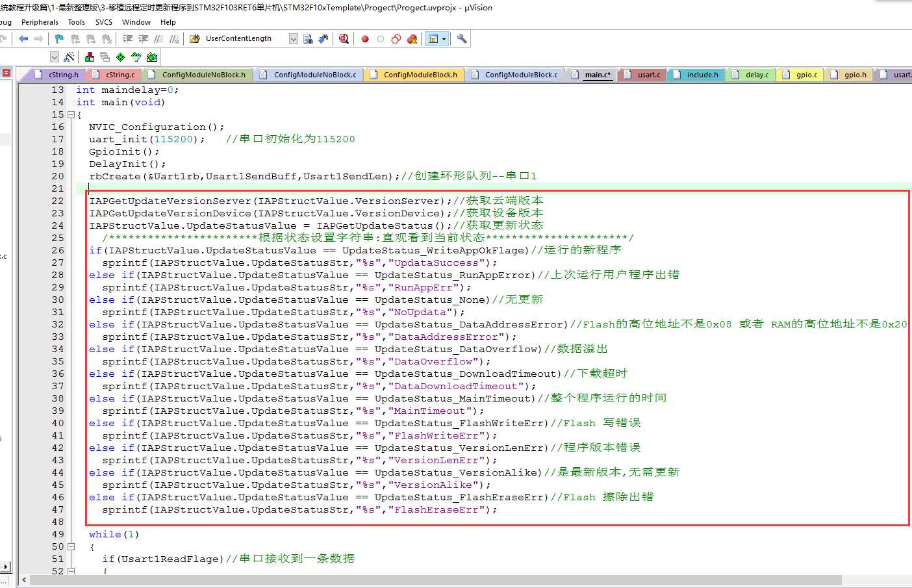Viewport: 912px width, 588px height.
Task: Open Find in Files icon
Action: 195,39
